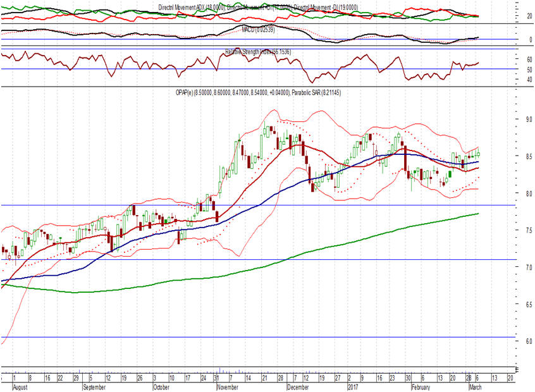Image resolution: width=535 pixels, height=392 pixels.
Task: Click date tick 26 in September
Action: (x=140, y=378)
